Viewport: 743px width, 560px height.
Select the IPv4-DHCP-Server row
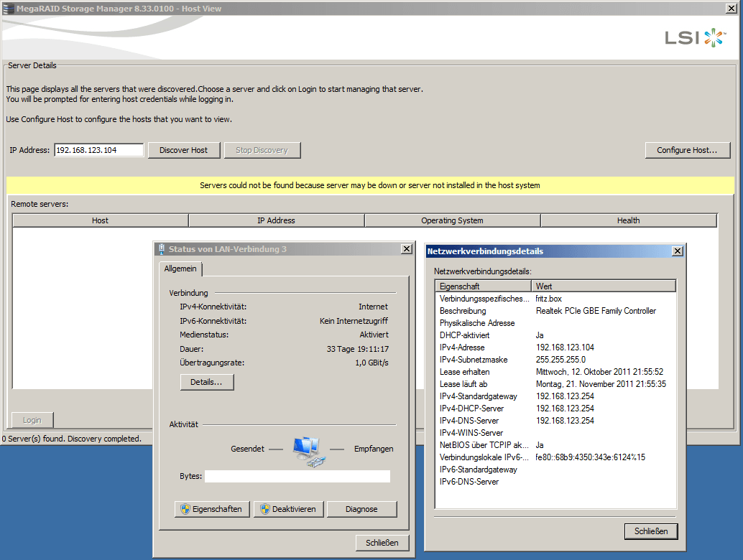click(x=555, y=409)
